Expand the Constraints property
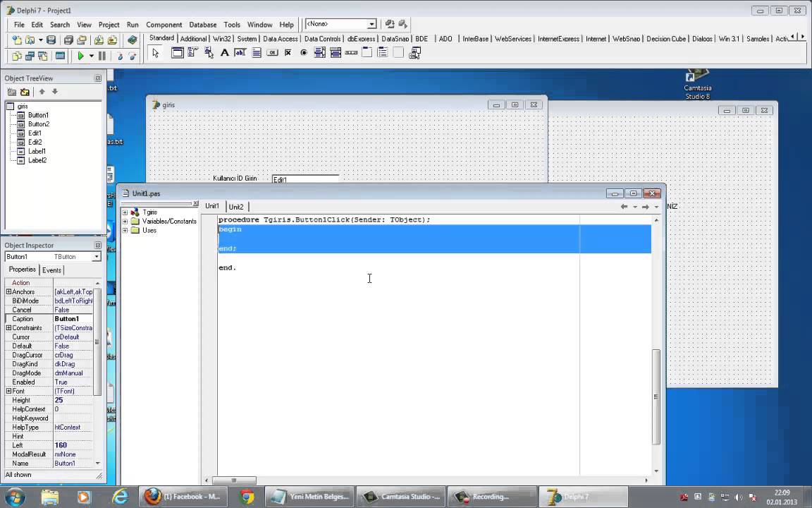 [x=8, y=327]
